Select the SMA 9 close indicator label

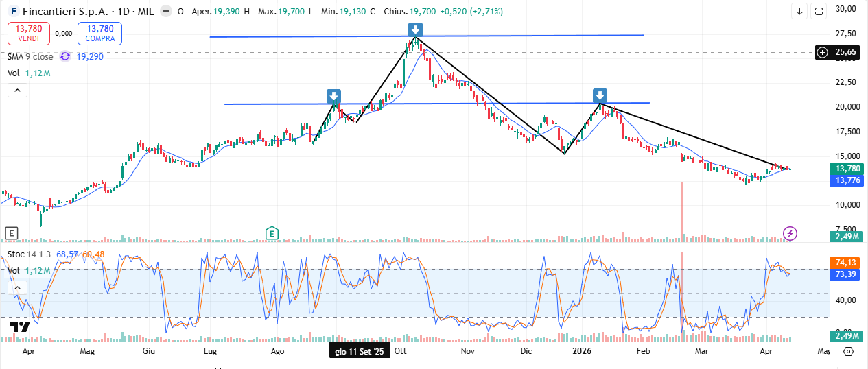(x=30, y=57)
